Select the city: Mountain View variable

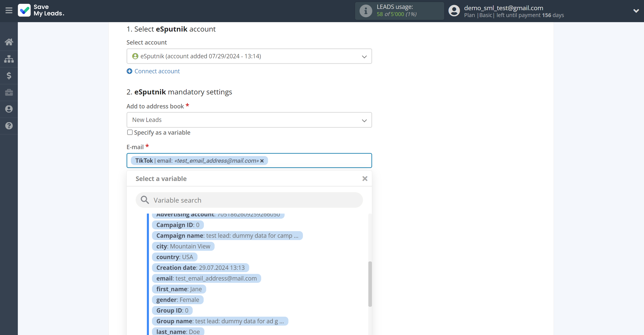coord(183,246)
